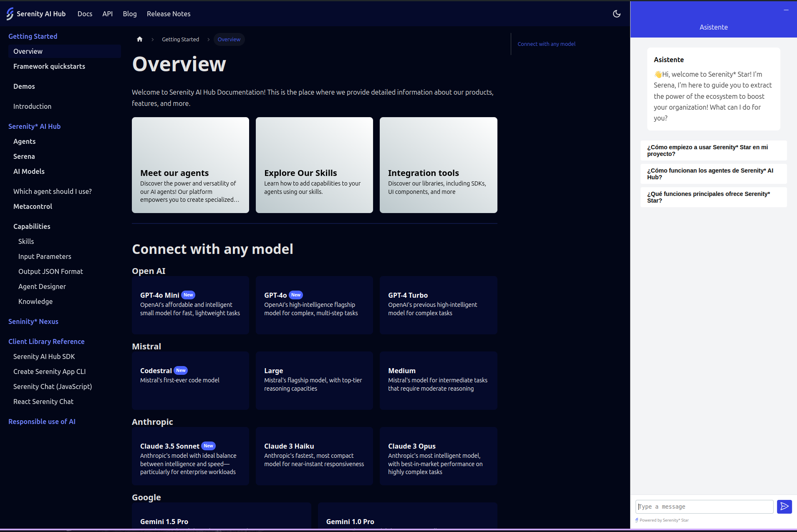Select Overview in the sidebar
Screen dimensions: 797x532
(x=64, y=51)
